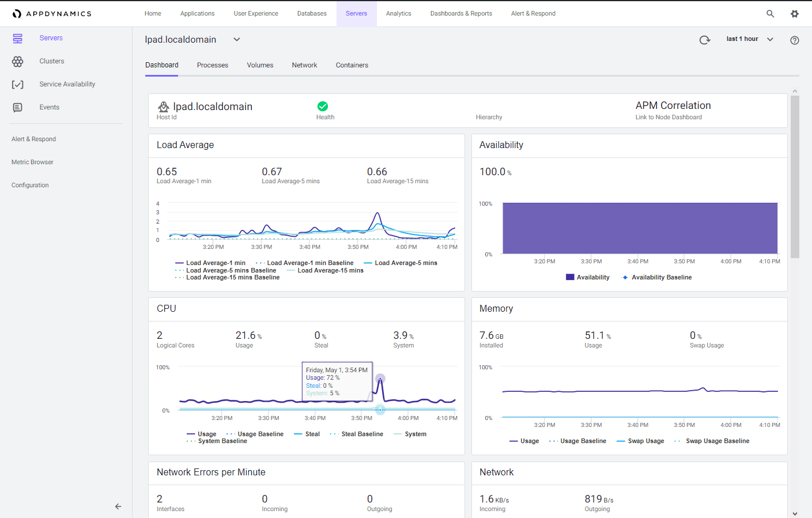Switch to the Network tab
Image resolution: width=812 pixels, height=518 pixels.
304,65
